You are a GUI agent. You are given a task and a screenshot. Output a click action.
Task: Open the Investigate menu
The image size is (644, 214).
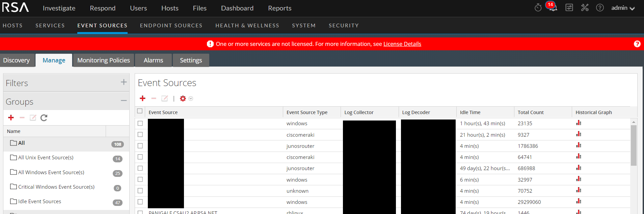click(59, 8)
